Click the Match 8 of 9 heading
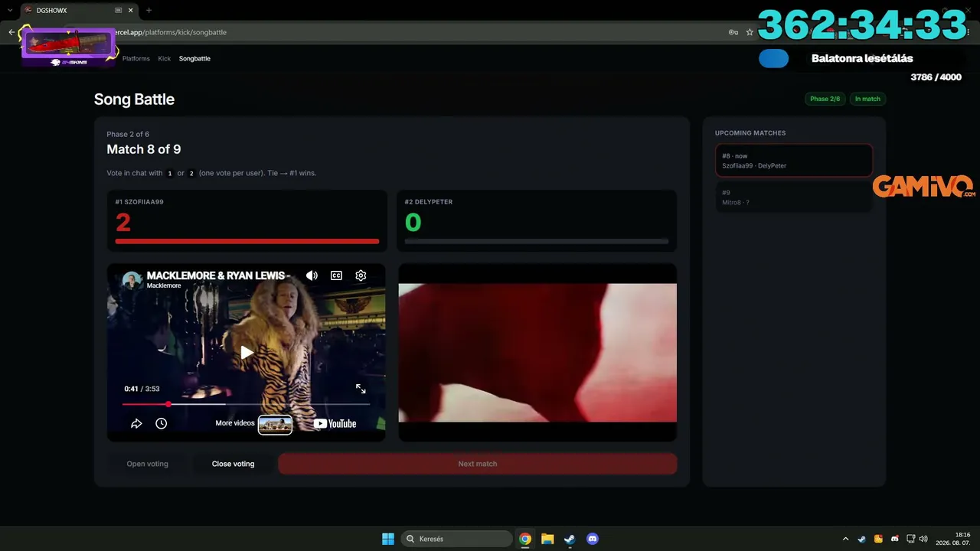The height and width of the screenshot is (551, 980). 144,149
